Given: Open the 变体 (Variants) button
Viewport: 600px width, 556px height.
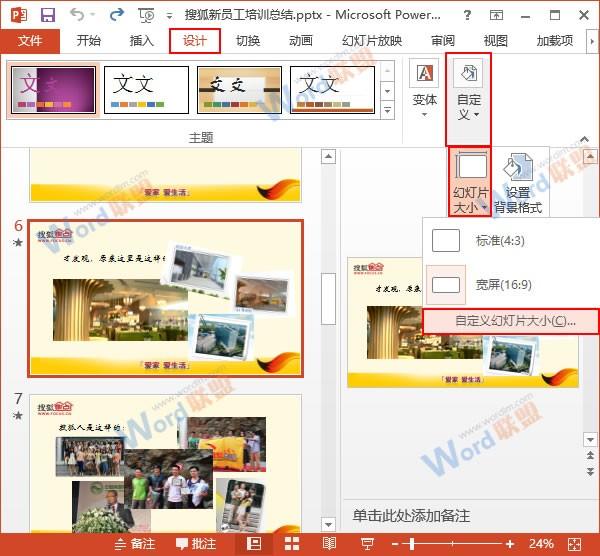Looking at the screenshot, I should (425, 86).
